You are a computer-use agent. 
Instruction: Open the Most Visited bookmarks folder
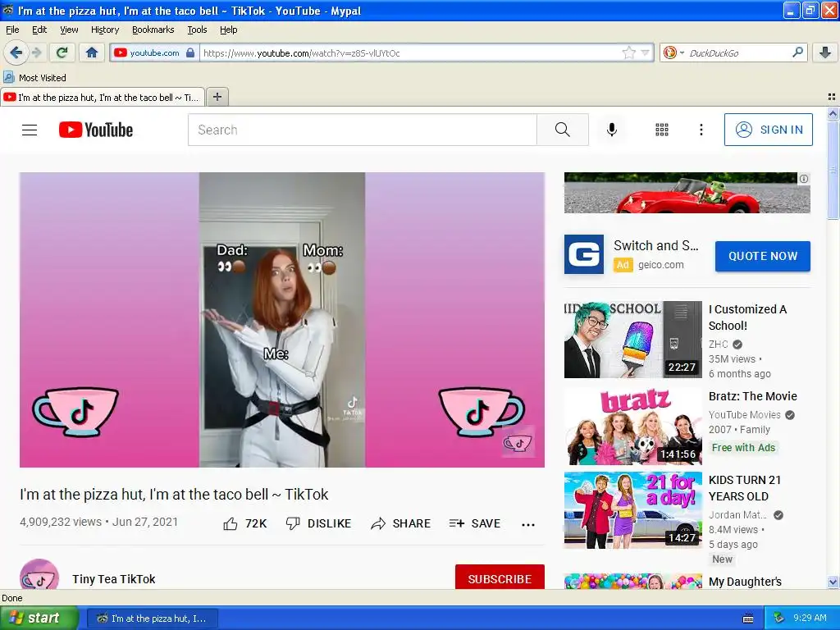(35, 78)
